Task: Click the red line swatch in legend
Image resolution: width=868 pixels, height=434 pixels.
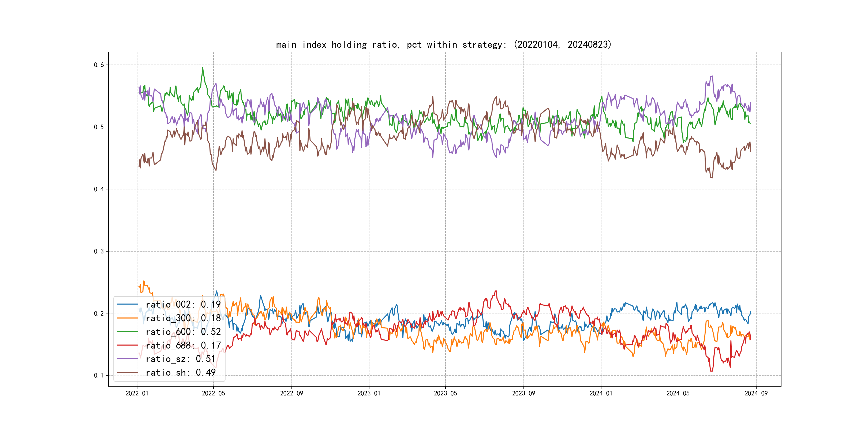Action: point(127,345)
